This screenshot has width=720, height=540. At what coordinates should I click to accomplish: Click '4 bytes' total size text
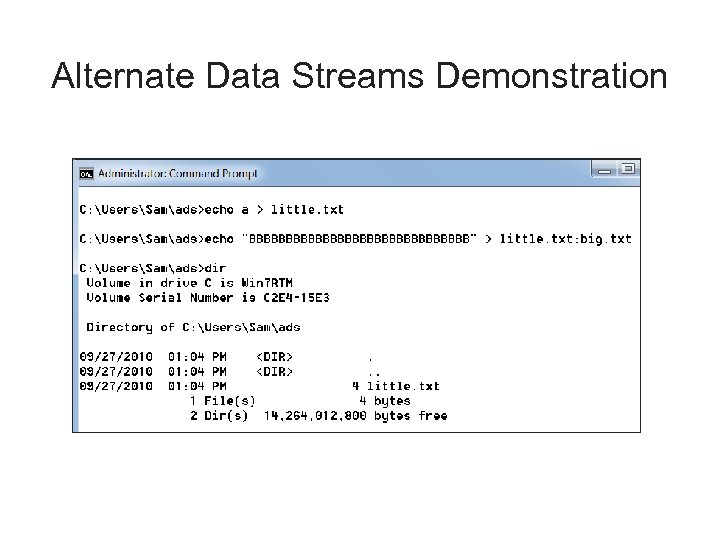[385, 401]
